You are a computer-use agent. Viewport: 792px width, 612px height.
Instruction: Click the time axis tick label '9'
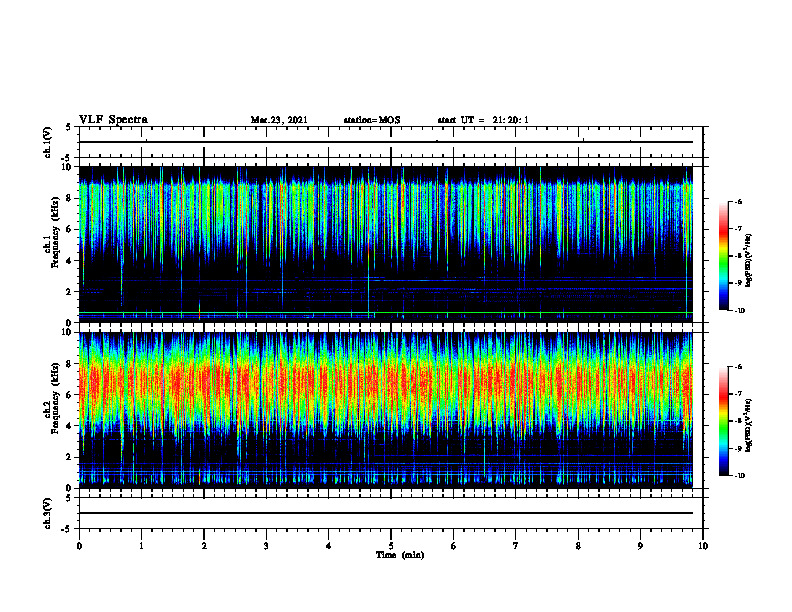tap(640, 546)
